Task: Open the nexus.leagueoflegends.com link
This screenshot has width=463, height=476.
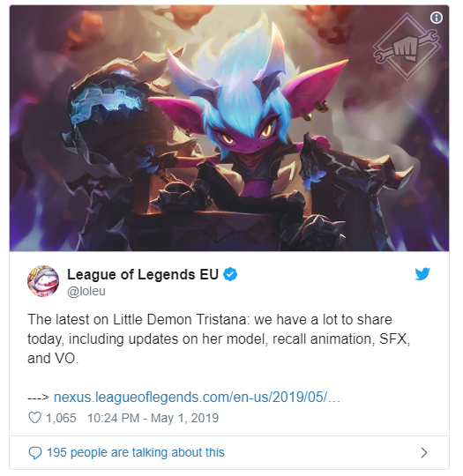Action: pyautogui.click(x=197, y=397)
